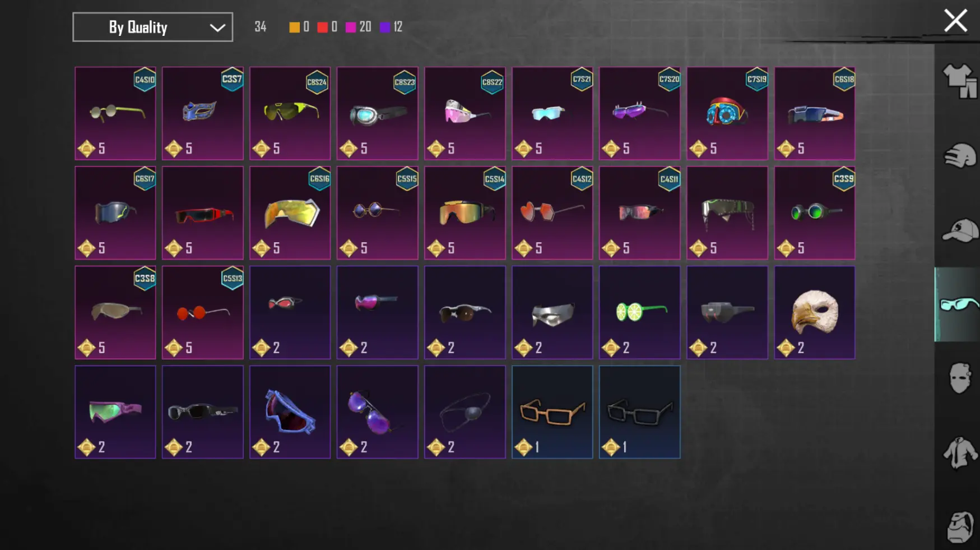Select the black rectangular frame glasses

pos(640,412)
